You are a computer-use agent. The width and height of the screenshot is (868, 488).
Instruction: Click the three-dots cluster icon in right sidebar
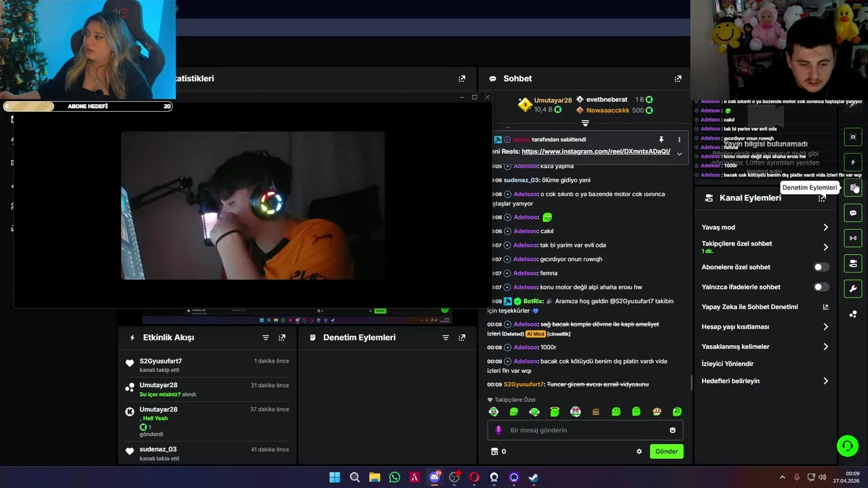pyautogui.click(x=853, y=314)
